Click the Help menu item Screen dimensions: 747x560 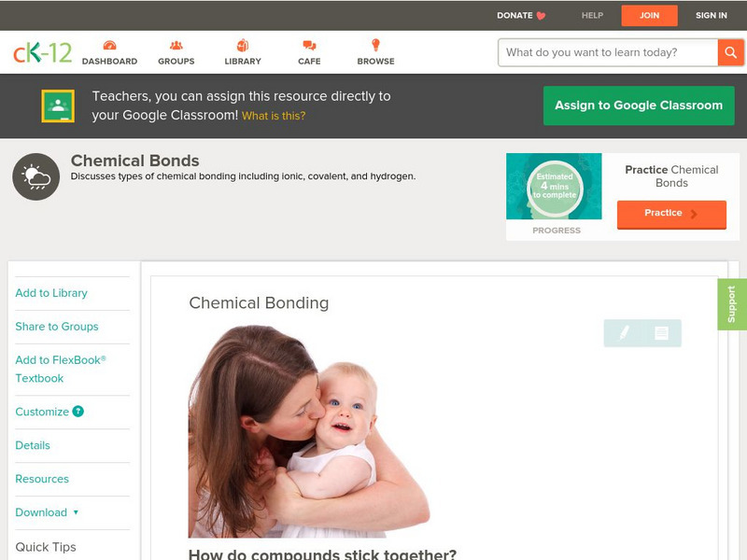(592, 15)
